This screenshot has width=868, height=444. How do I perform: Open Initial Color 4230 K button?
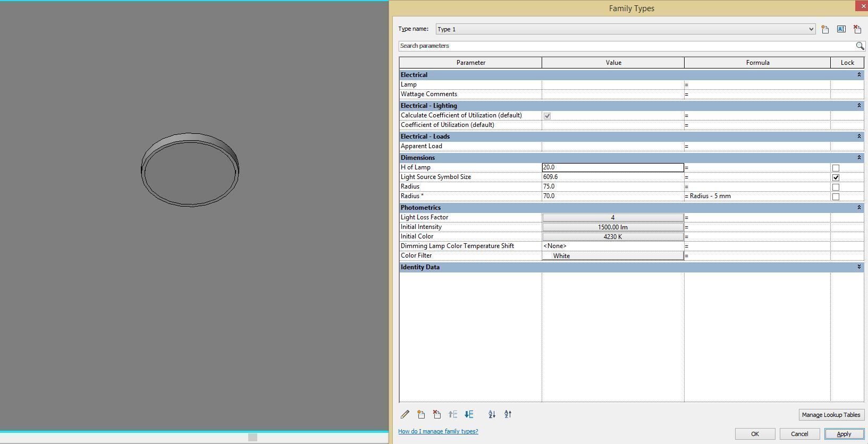click(x=613, y=236)
